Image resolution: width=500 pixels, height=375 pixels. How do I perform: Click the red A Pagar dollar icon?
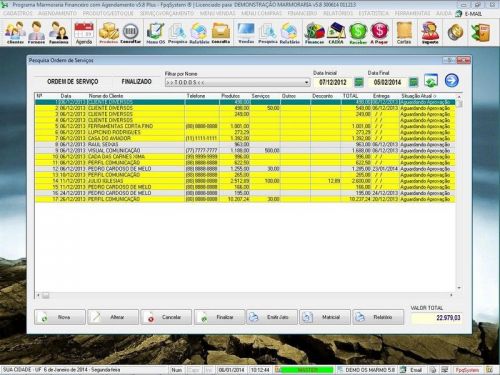tap(379, 32)
